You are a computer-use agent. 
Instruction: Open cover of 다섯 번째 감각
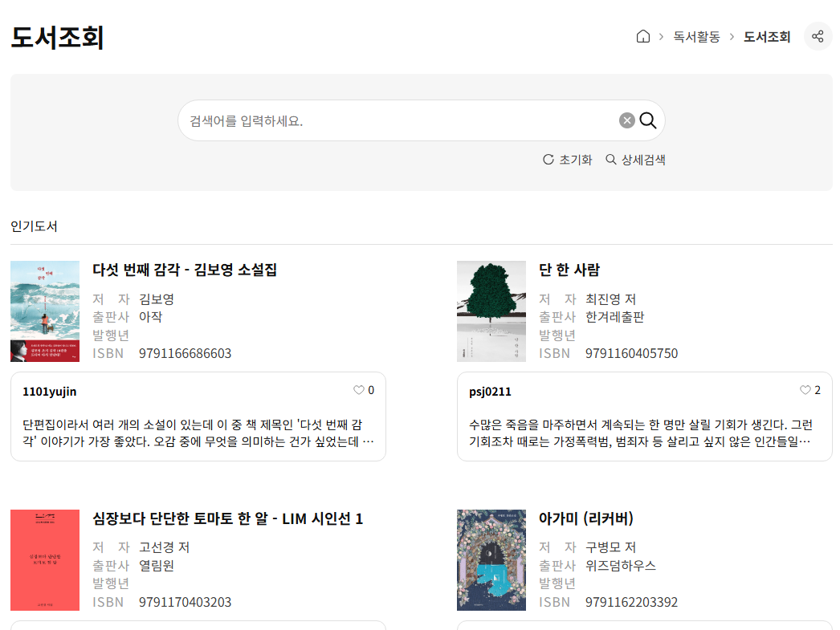(45, 311)
